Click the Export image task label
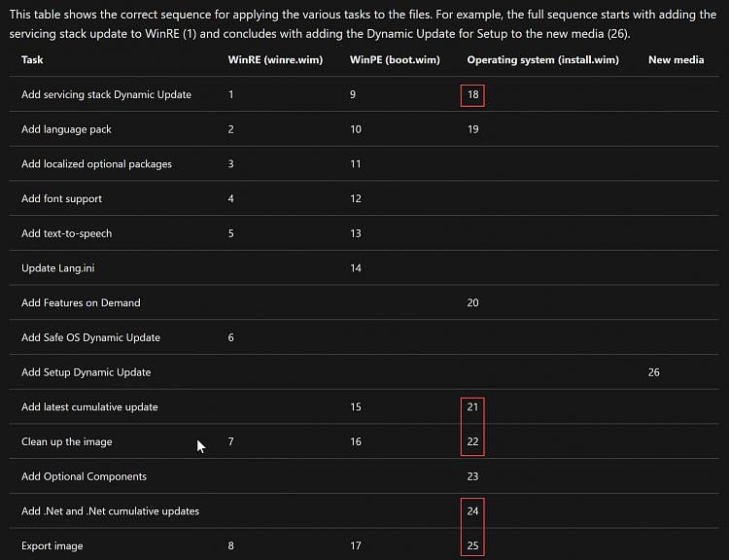Image resolution: width=729 pixels, height=560 pixels. pyautogui.click(x=52, y=546)
